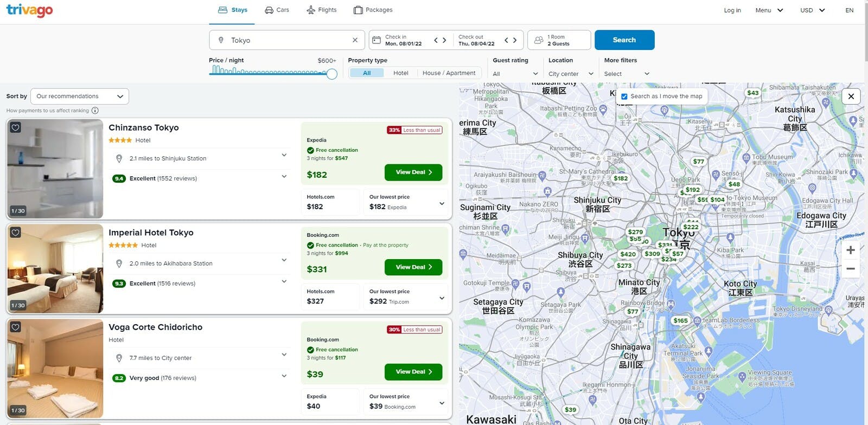Save Imperial Hotel Tokyo to favorites
This screenshot has height=425, width=868.
coord(16,233)
